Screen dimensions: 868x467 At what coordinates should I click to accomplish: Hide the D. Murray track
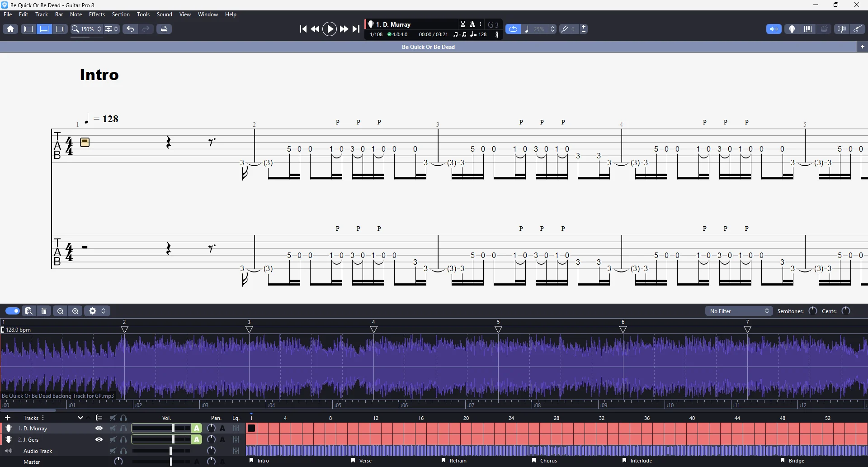99,428
